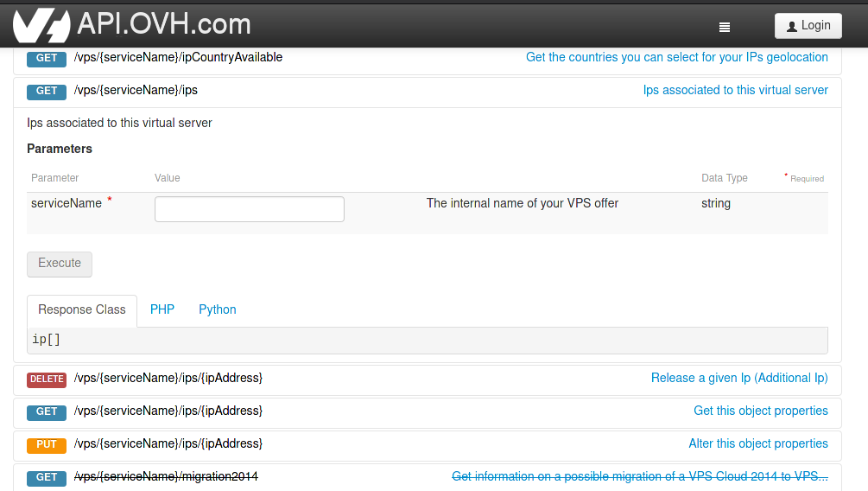Open 'Get the countries you can select' link

tap(676, 58)
